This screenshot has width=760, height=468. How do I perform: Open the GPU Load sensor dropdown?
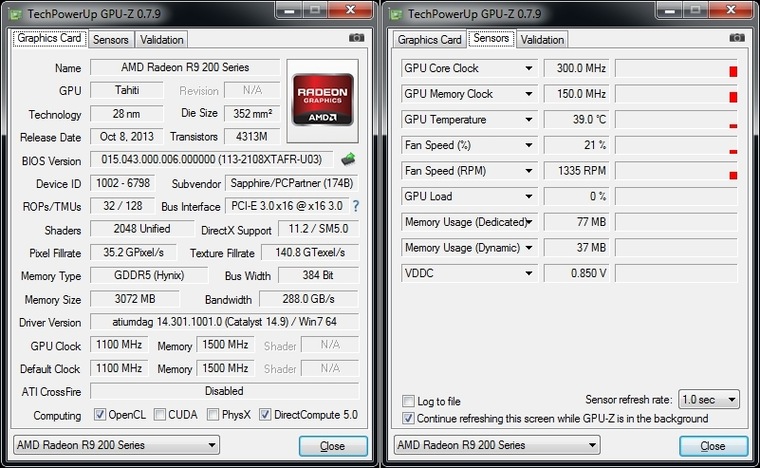529,197
